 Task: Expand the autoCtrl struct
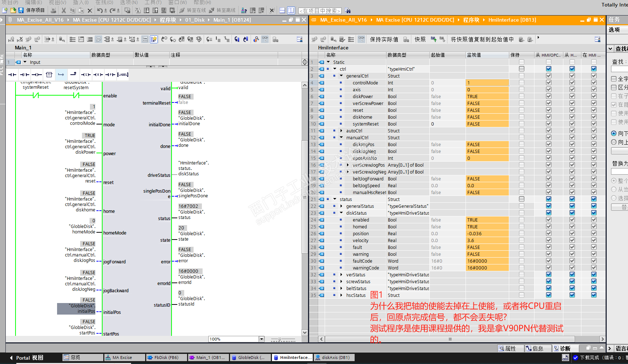[x=341, y=131]
